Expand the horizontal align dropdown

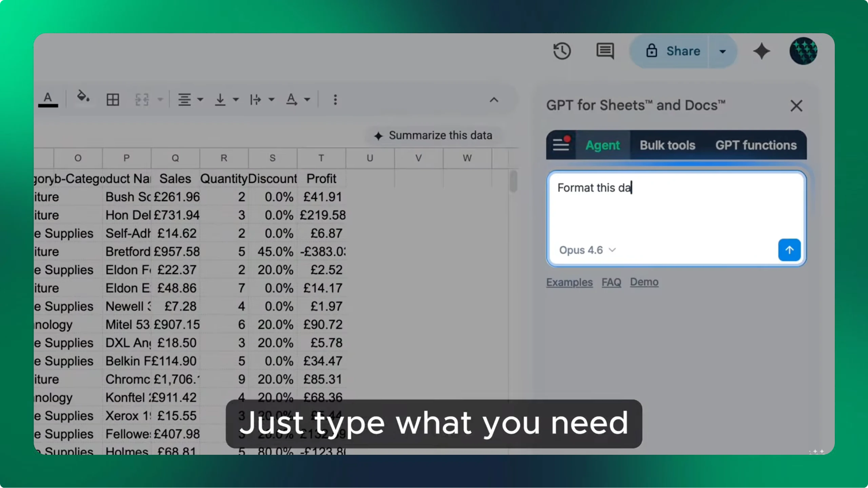click(200, 100)
